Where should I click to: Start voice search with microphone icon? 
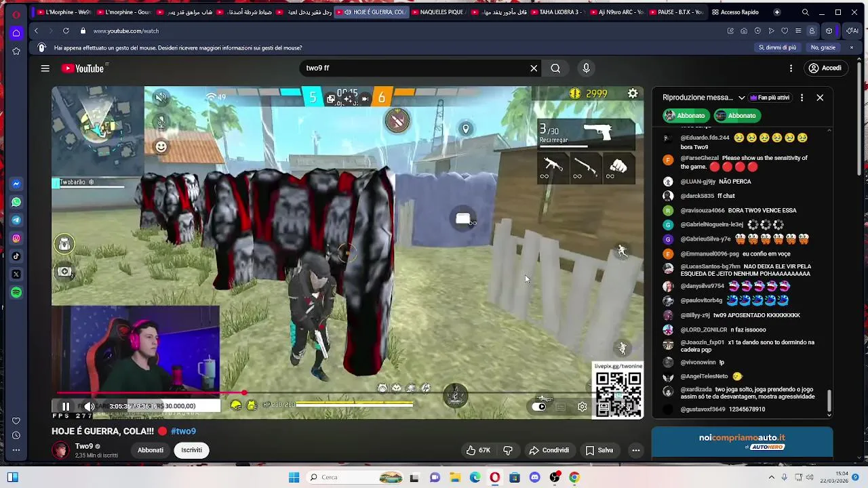pyautogui.click(x=587, y=68)
